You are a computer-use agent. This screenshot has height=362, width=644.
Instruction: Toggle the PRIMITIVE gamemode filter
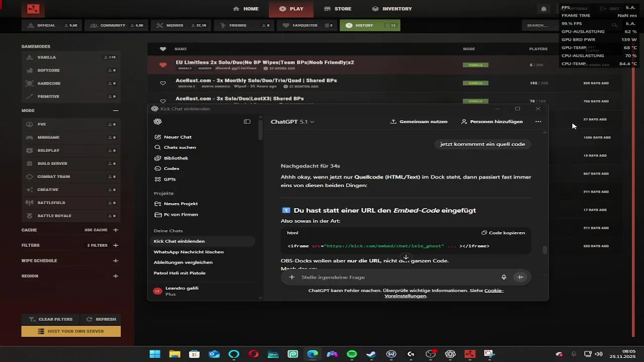click(71, 97)
